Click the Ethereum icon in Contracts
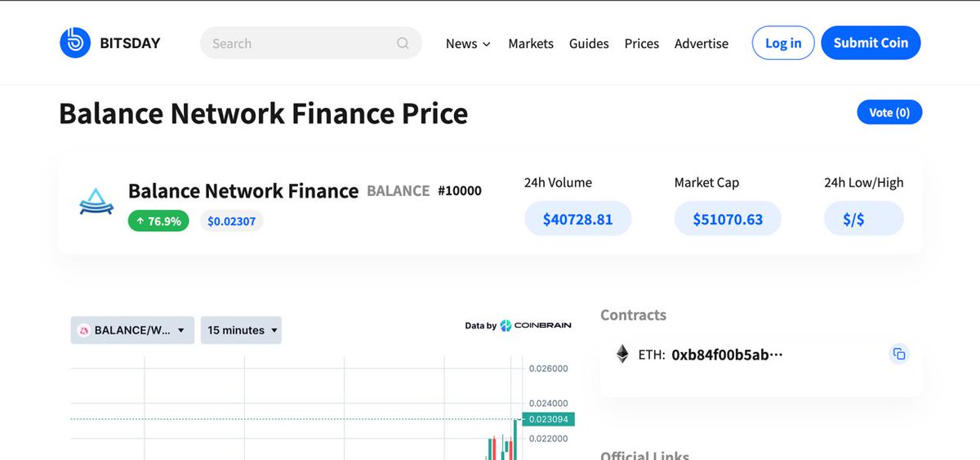 (x=622, y=354)
